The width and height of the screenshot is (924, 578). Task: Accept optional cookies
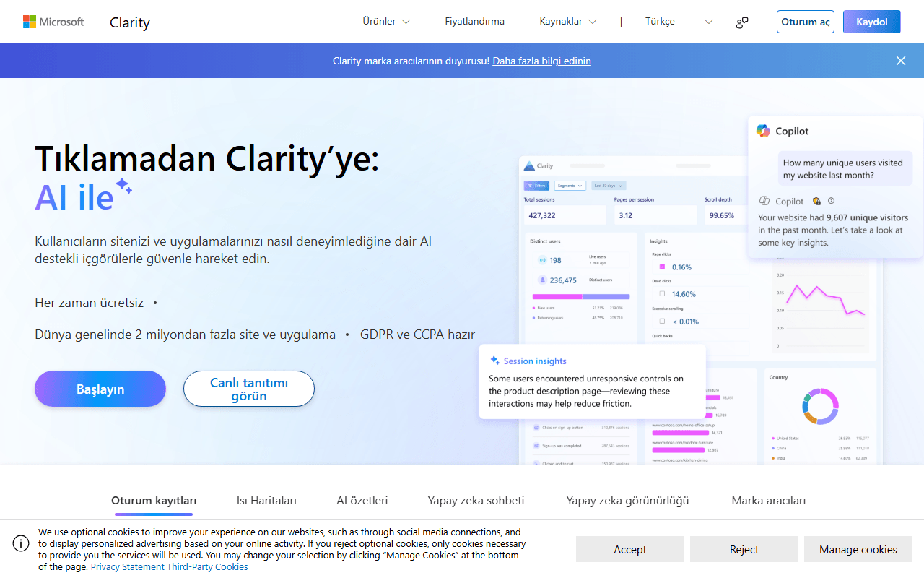click(630, 549)
